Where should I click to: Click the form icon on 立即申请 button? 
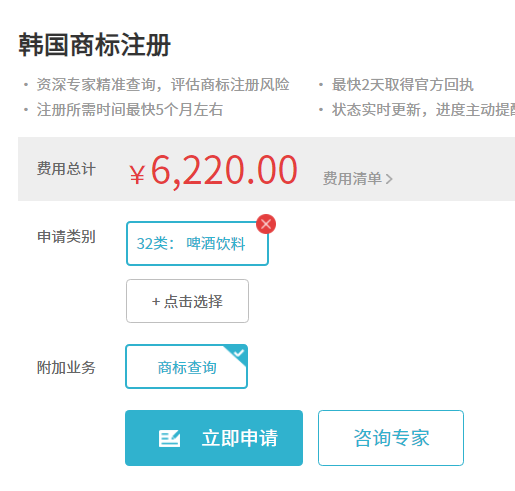(x=169, y=438)
